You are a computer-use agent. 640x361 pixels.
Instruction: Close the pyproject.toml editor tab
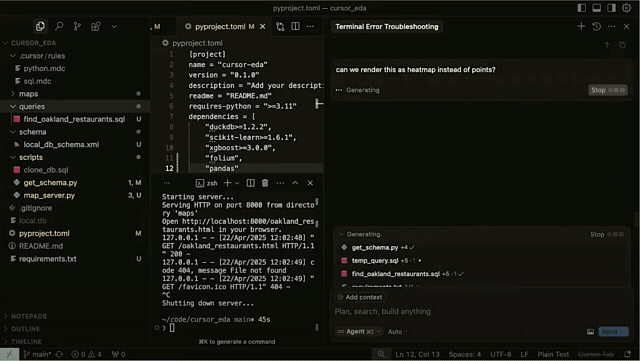pos(262,27)
